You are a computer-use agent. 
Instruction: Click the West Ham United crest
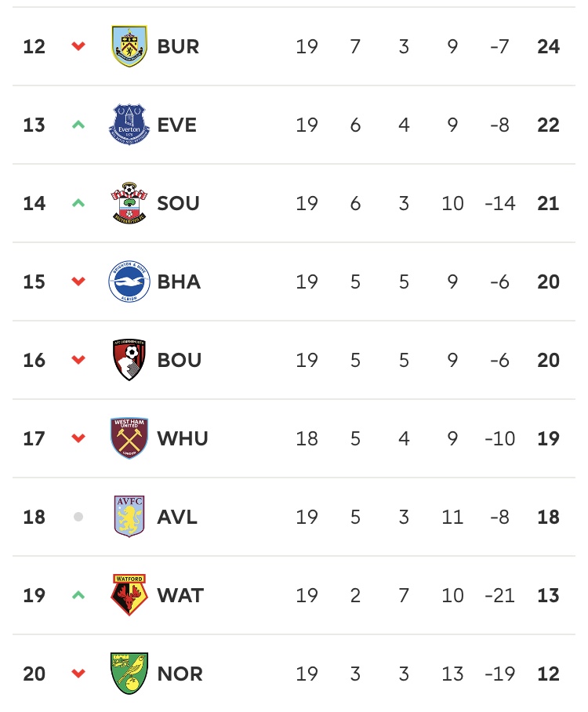tap(129, 438)
